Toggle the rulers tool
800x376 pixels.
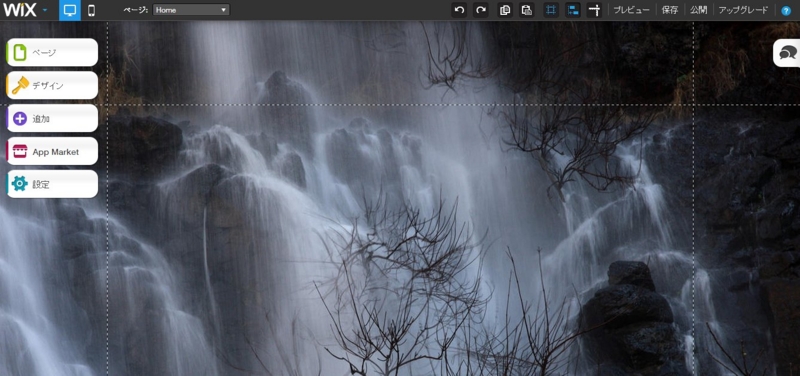pyautogui.click(x=594, y=10)
